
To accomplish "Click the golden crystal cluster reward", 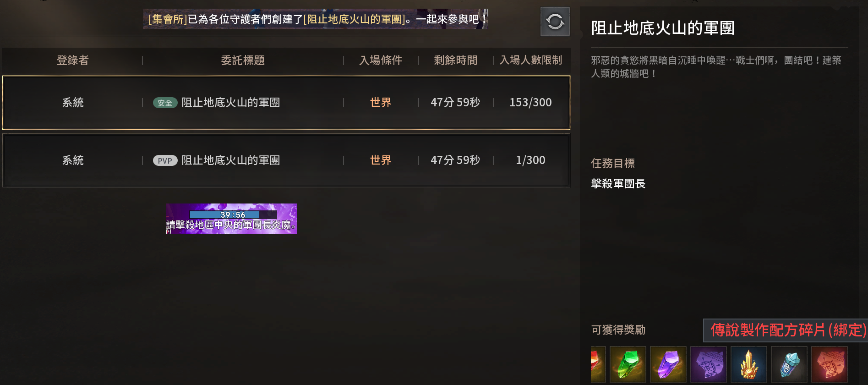I will (749, 364).
